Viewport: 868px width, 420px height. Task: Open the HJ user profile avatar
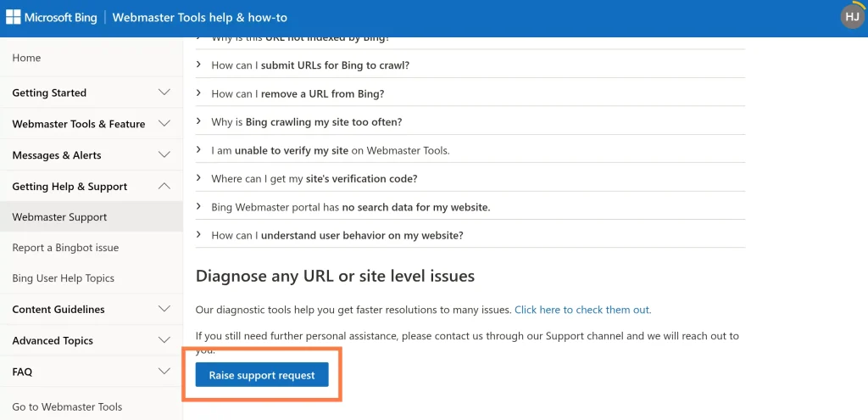pyautogui.click(x=852, y=16)
